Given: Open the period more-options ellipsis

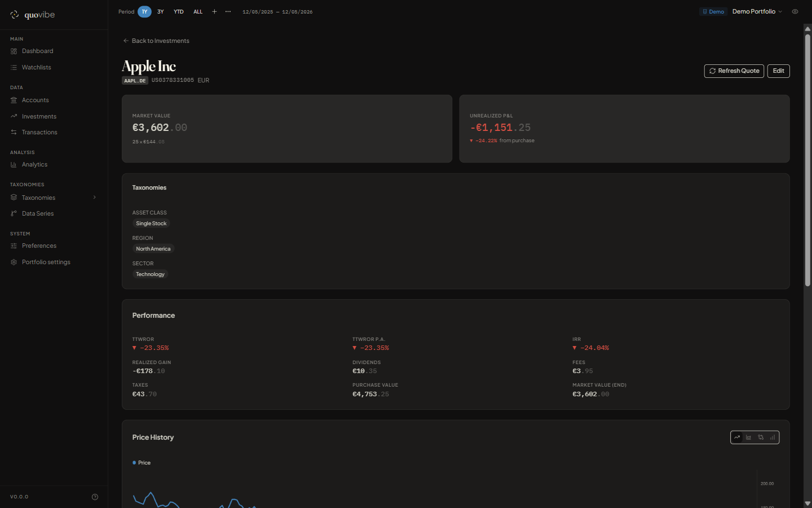Looking at the screenshot, I should coord(228,12).
